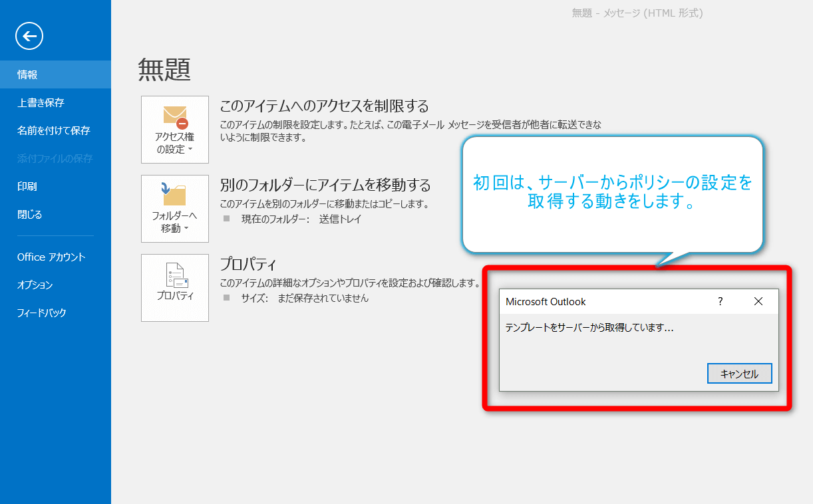
Task: Click the folder icon for フォルダーへ移動
Action: click(174, 194)
